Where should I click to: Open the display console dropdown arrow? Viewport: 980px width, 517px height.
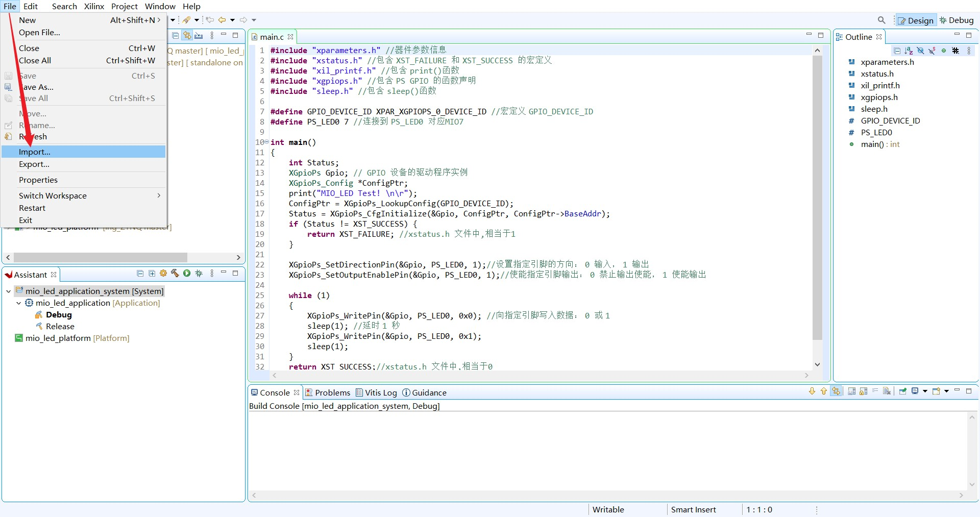925,391
